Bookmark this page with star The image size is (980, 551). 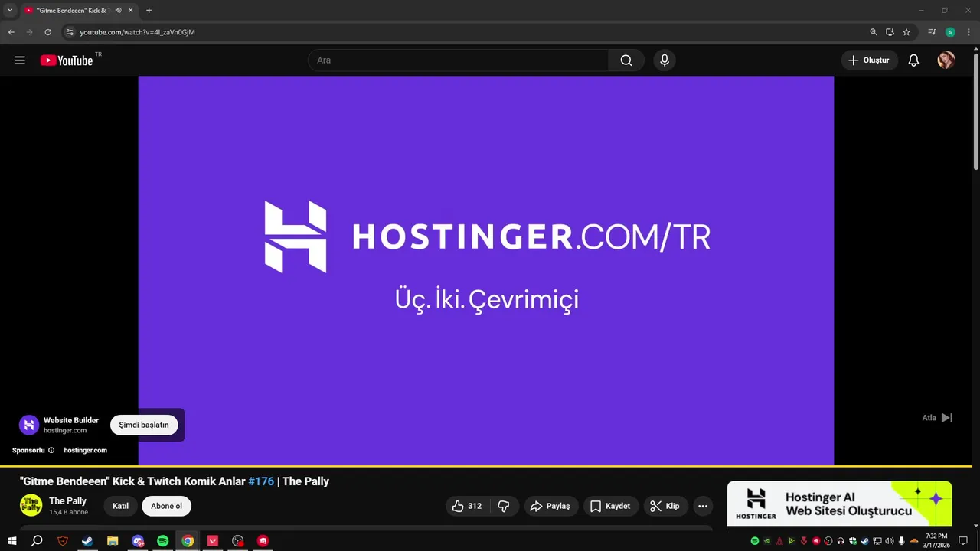906,32
